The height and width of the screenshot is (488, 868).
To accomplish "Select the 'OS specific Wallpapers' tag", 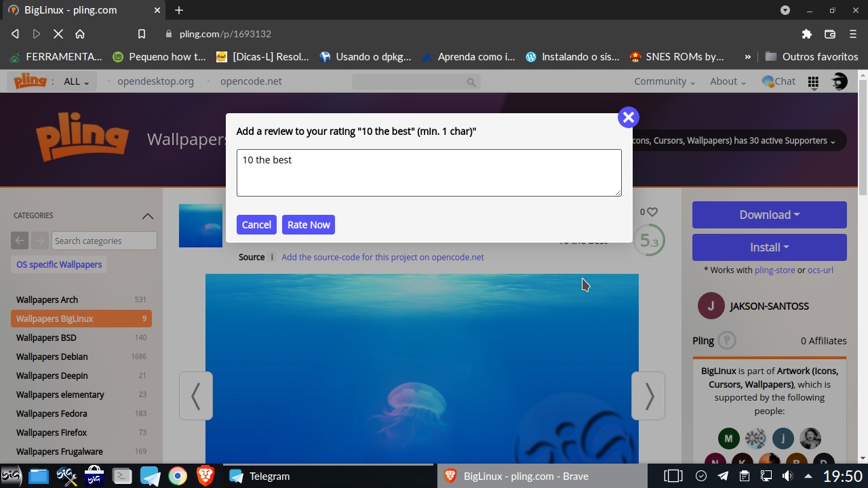I will tap(59, 264).
